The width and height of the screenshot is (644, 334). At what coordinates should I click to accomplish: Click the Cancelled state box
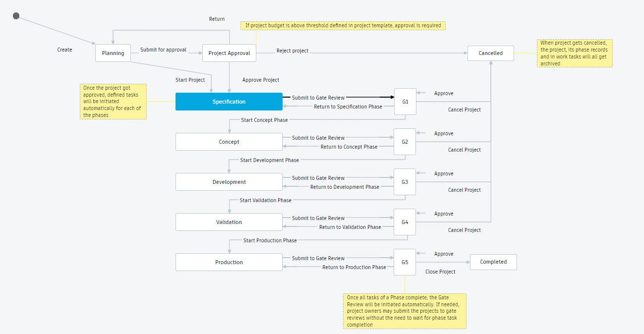click(490, 53)
